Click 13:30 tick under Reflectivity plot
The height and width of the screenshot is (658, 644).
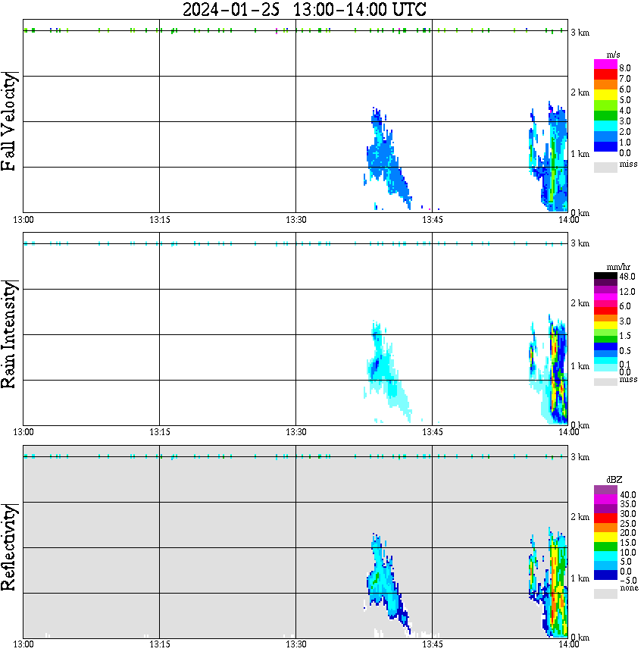[x=295, y=644]
